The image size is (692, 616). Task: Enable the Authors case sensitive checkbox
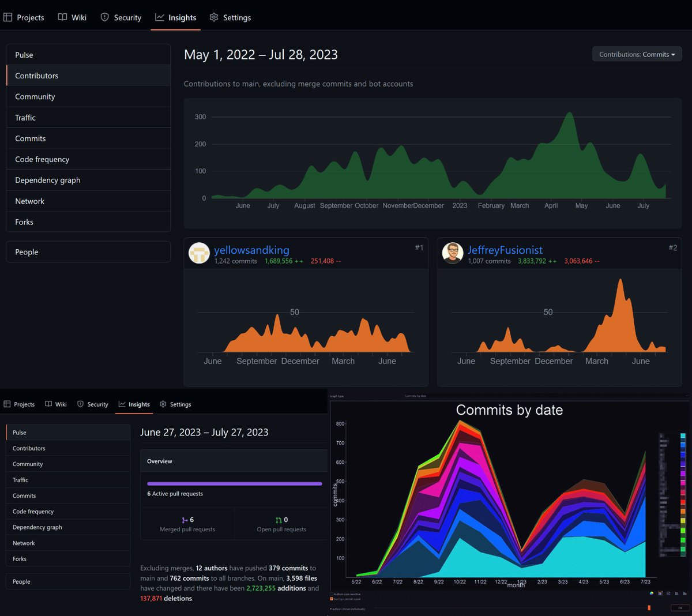(332, 594)
